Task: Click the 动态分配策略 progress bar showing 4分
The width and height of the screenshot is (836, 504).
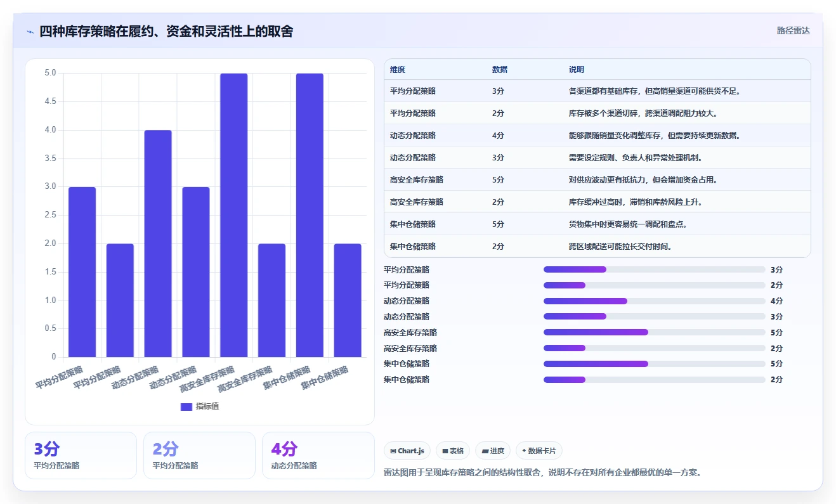Action: [x=655, y=301]
